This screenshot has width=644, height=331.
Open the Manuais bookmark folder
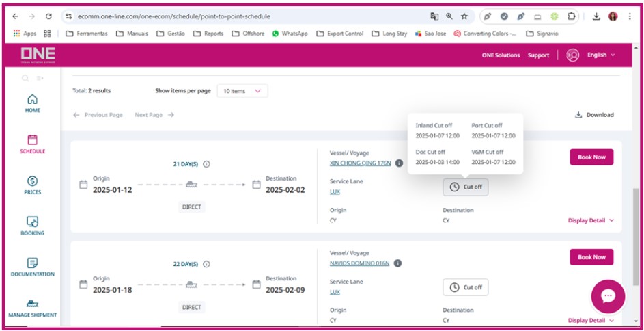[132, 34]
